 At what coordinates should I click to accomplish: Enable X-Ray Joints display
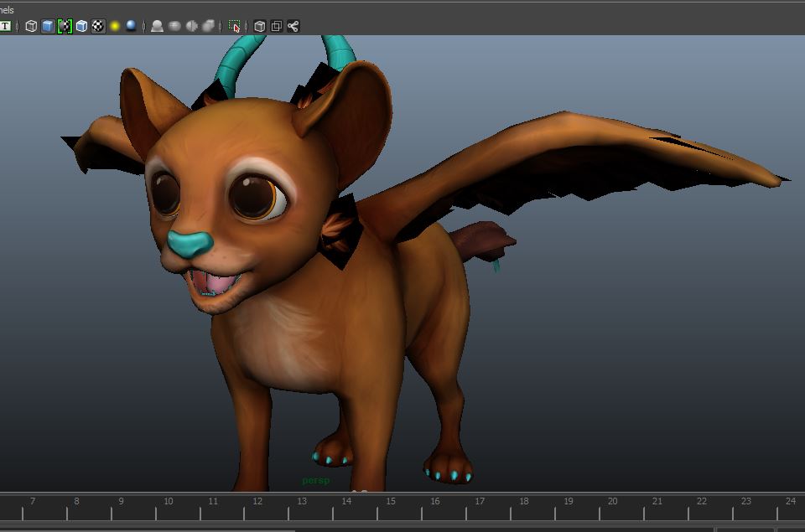tap(293, 26)
